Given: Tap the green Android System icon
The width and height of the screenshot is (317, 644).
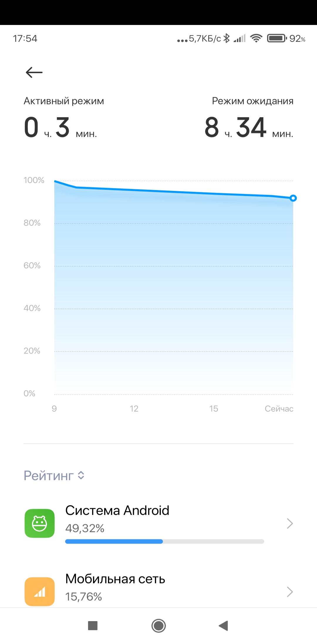Looking at the screenshot, I should coord(40,523).
